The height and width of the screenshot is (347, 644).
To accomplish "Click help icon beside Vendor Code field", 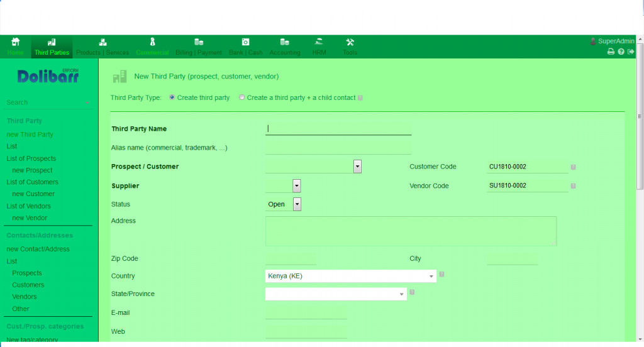I will 574,186.
